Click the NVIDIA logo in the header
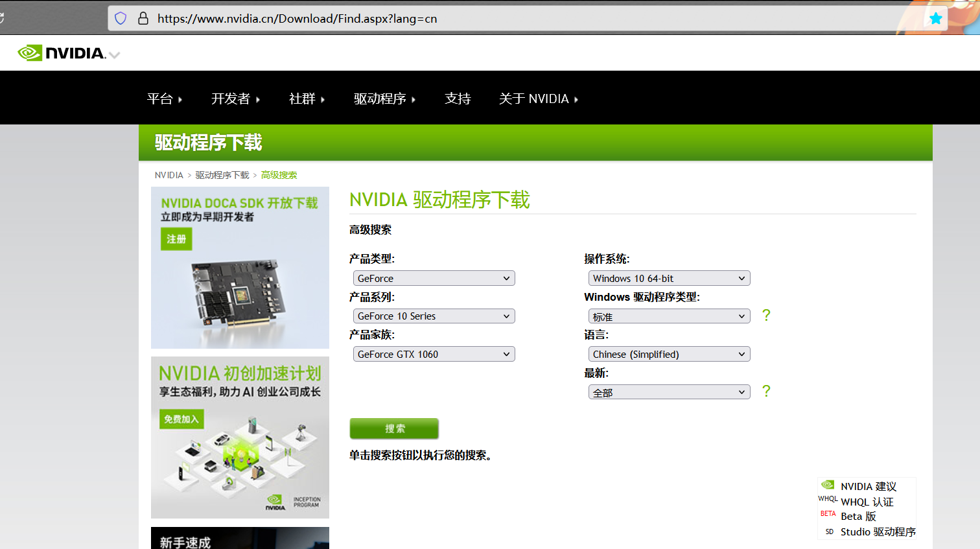The height and width of the screenshot is (549, 980). [x=62, y=53]
